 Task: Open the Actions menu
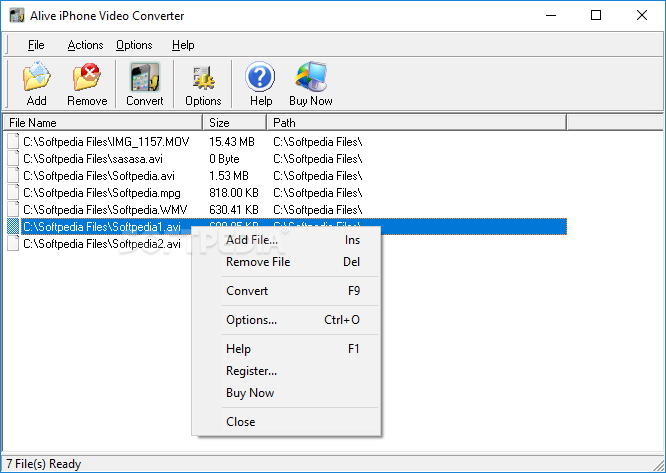point(85,45)
